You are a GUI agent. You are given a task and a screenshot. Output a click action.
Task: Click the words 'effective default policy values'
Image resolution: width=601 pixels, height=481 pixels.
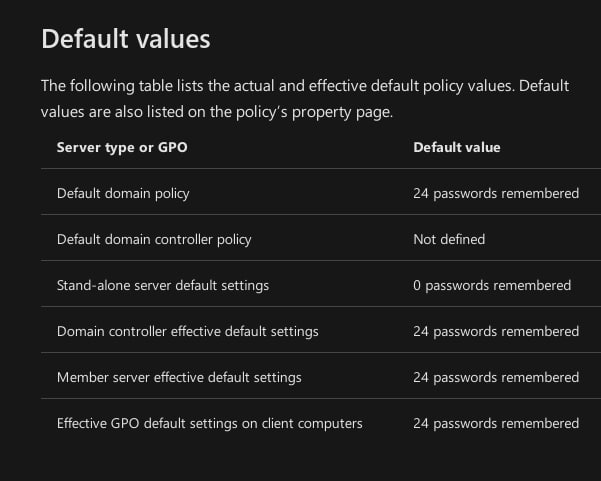point(411,86)
